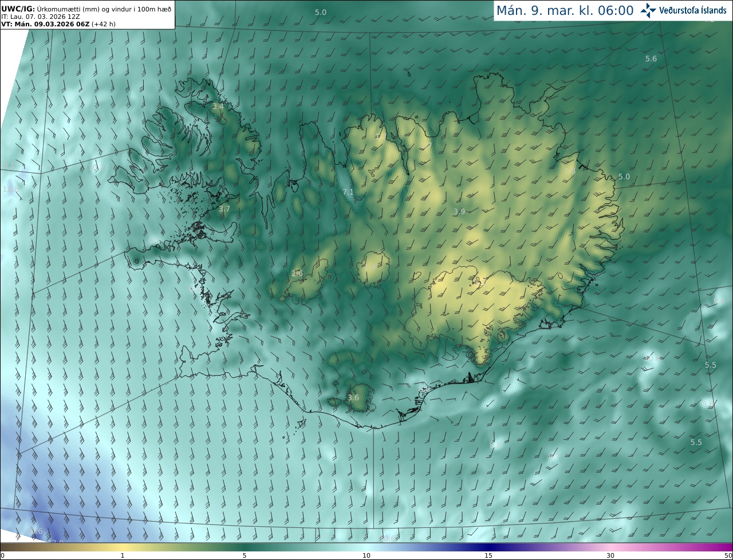Click the map value 7.1
Viewport: 733px width, 560px height.
(348, 192)
